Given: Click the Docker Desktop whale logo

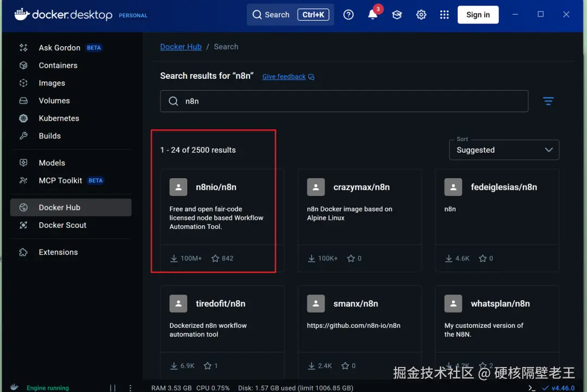Looking at the screenshot, I should pyautogui.click(x=22, y=14).
